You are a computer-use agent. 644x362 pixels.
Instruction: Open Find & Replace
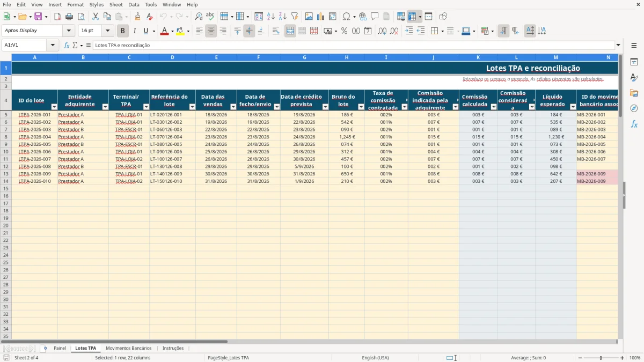click(199, 17)
